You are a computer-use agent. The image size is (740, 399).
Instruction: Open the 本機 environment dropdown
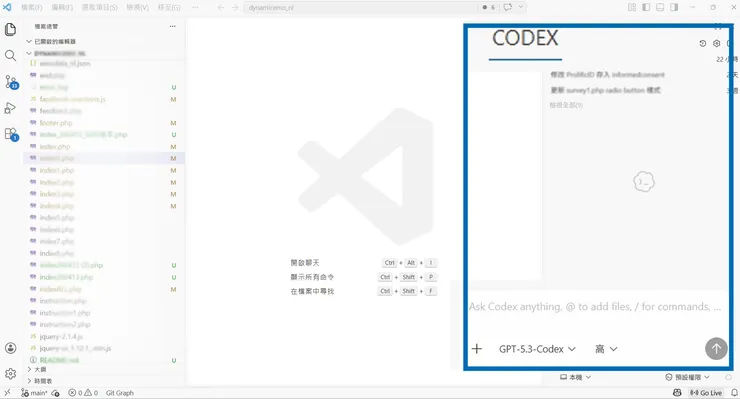click(x=575, y=377)
